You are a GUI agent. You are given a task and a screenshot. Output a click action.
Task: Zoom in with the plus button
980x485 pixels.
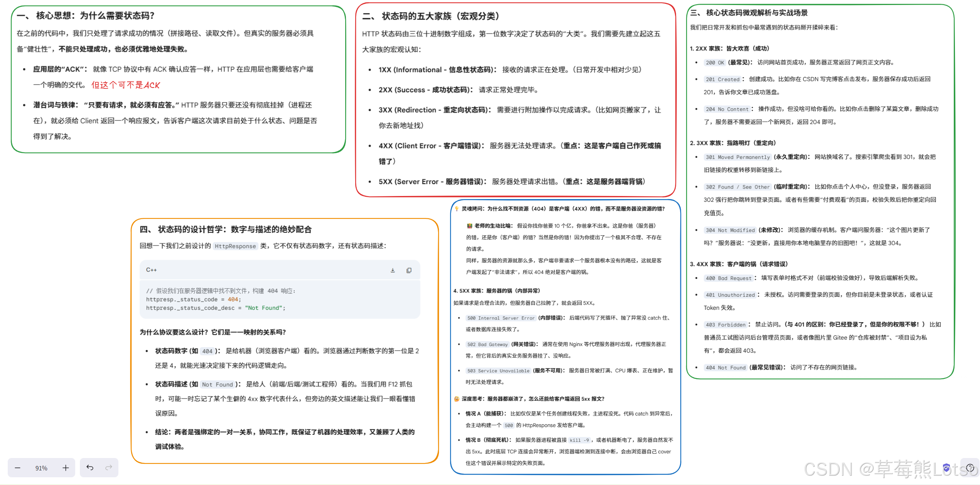(x=66, y=468)
